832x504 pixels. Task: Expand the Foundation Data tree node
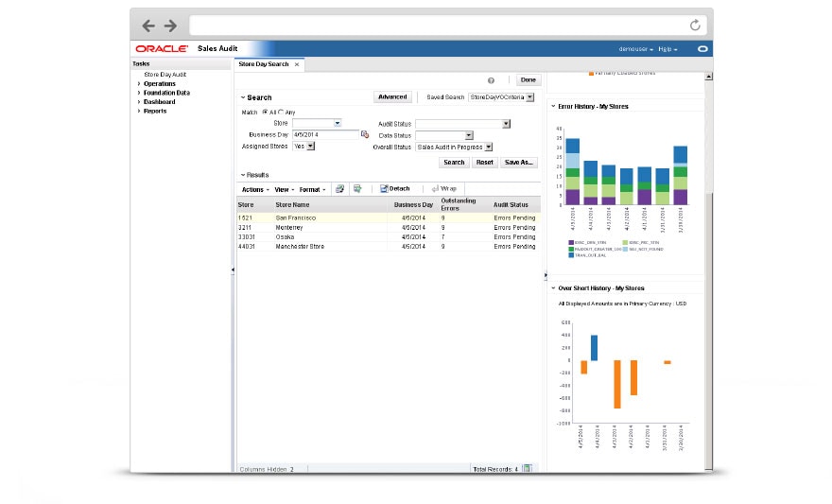[x=139, y=93]
